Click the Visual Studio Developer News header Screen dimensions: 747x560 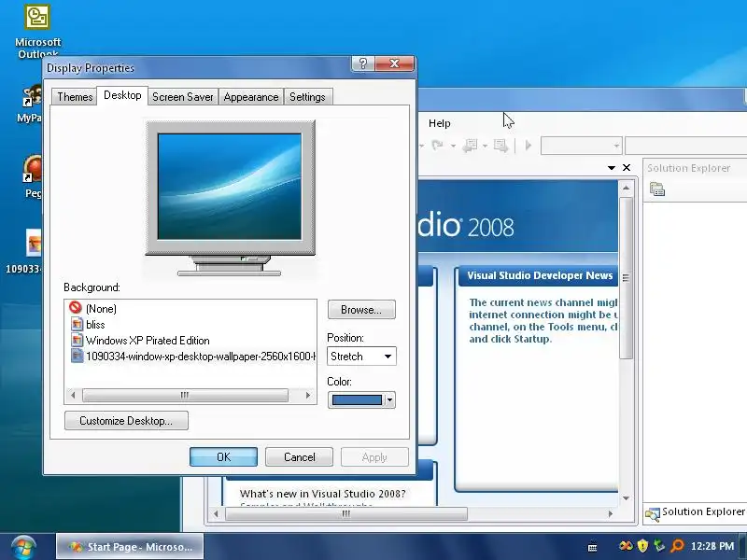pyautogui.click(x=540, y=275)
